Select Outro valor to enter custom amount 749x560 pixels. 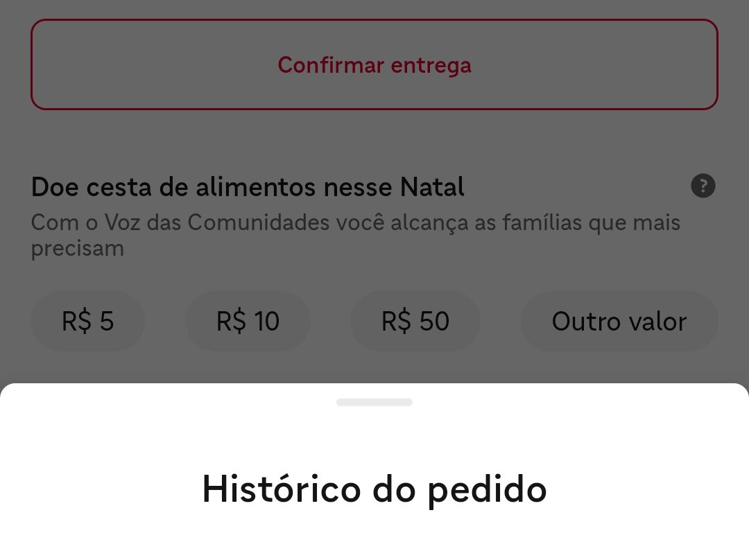[619, 321]
